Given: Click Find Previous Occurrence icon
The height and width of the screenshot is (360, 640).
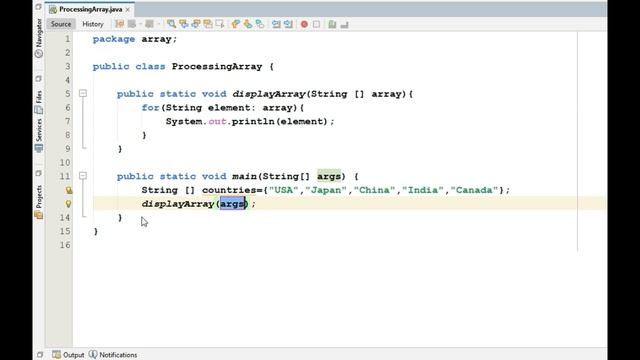Looking at the screenshot, I should 184,24.
